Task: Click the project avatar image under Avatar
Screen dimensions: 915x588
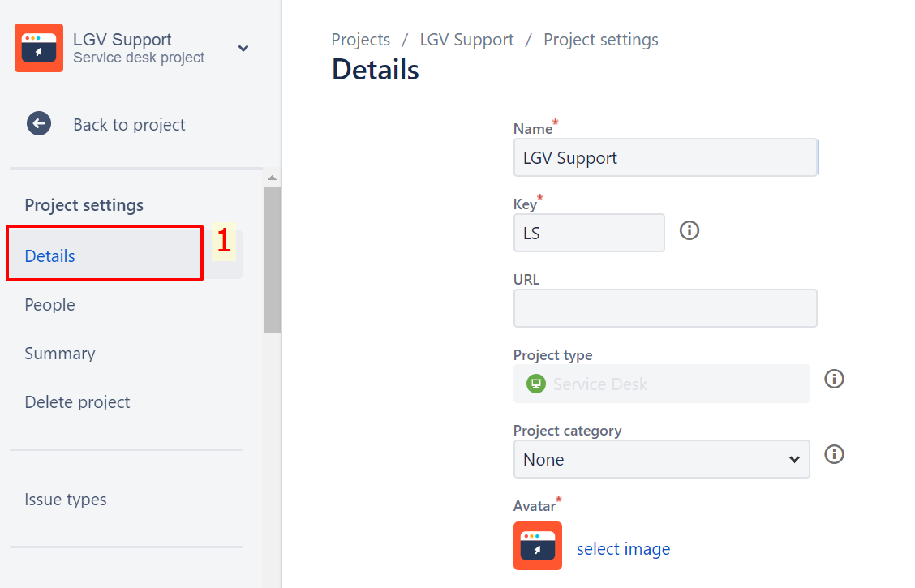Action: coord(537,546)
